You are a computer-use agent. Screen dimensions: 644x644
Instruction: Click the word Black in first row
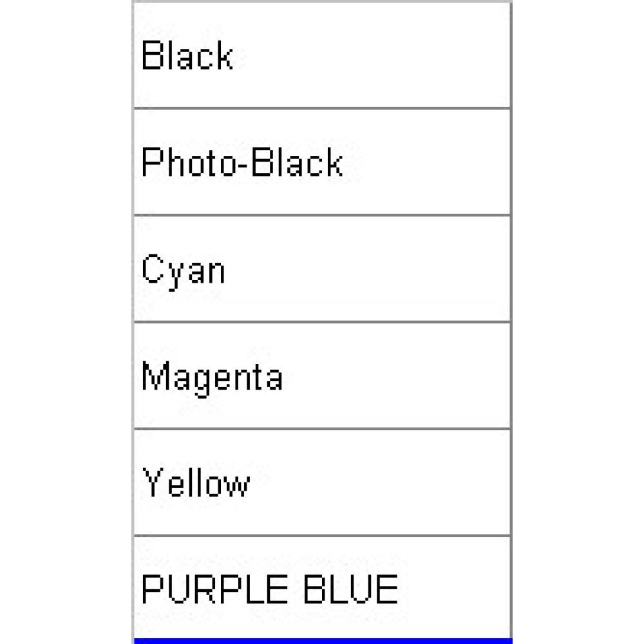(x=187, y=55)
